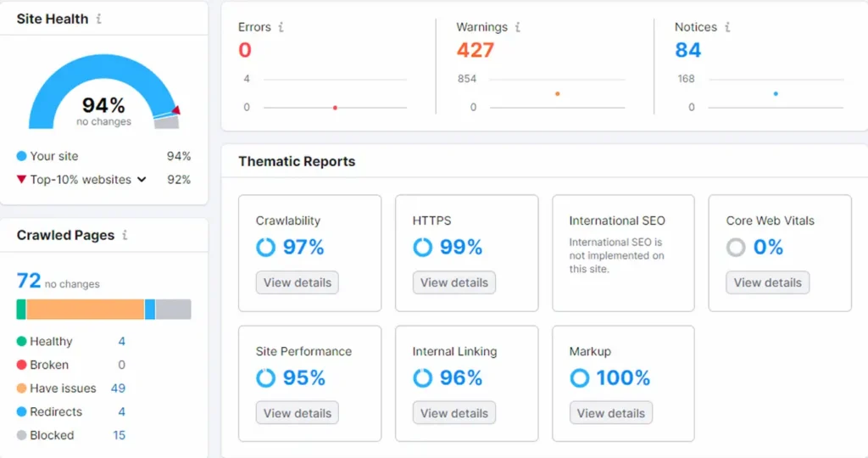Open Internal Linking View details
Image resolution: width=868 pixels, height=458 pixels.
pos(453,413)
